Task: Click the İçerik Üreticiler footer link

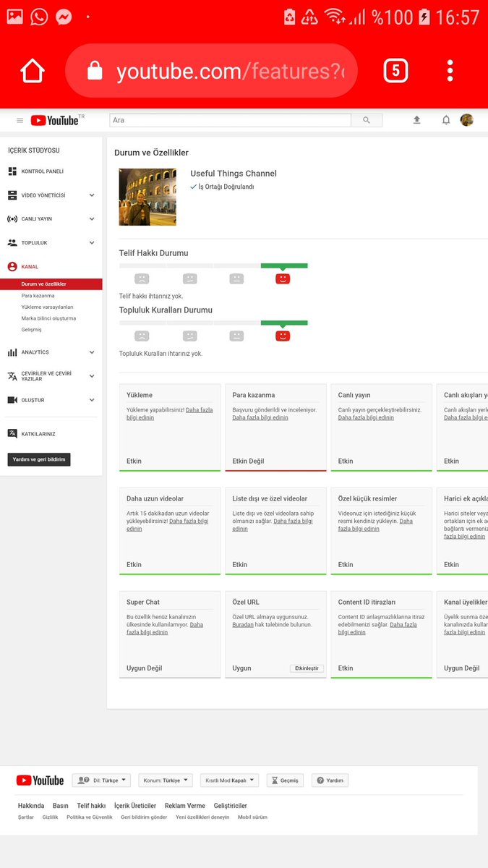Action: (135, 806)
